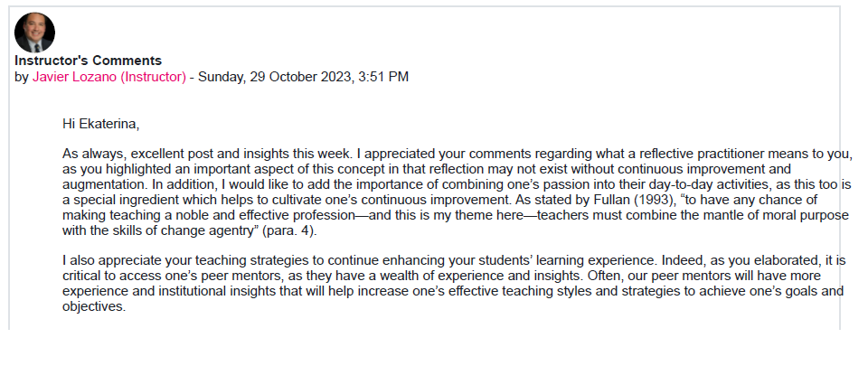Open the Javier Lozano (Instructor) profile link
Viewport: 868px width, 366px height.
[109, 77]
